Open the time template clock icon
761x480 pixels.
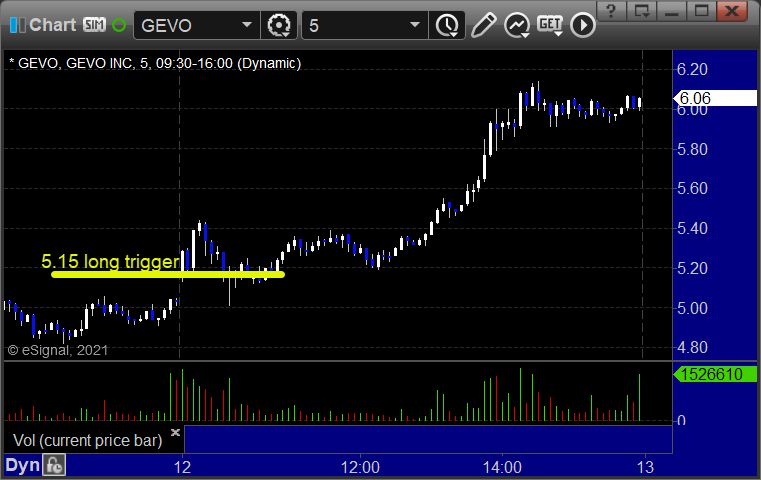(447, 25)
